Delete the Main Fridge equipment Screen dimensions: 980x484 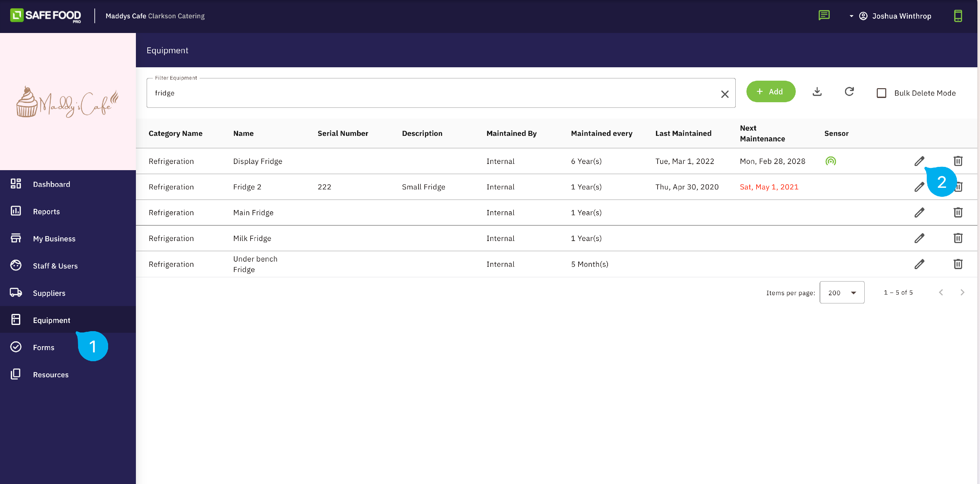coord(958,213)
